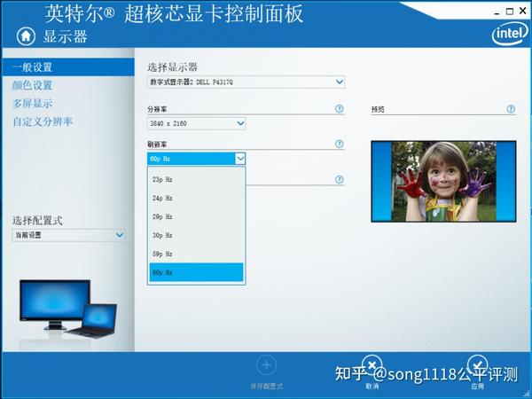The width and height of the screenshot is (532, 399).
Task: Open 自定义分辨率 custom resolution
Action: click(43, 121)
